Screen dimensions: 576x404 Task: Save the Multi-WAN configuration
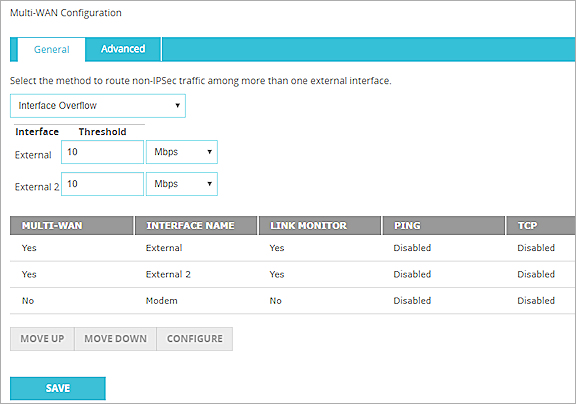point(58,388)
